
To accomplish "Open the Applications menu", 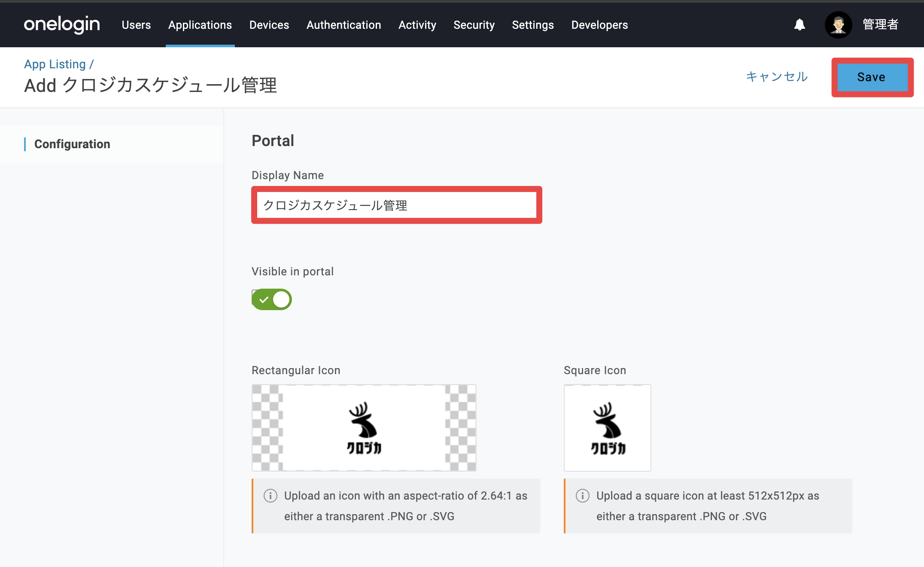I will point(200,25).
